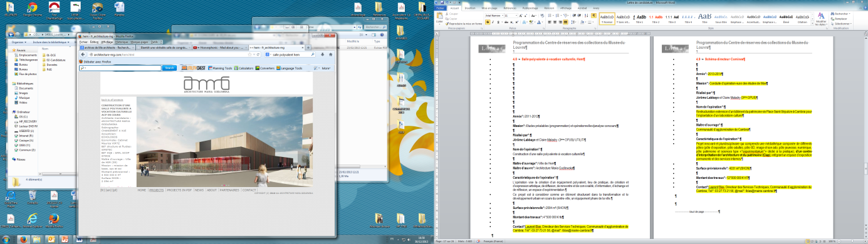Toggle italic formatting in Word ribbon

tap(493, 22)
